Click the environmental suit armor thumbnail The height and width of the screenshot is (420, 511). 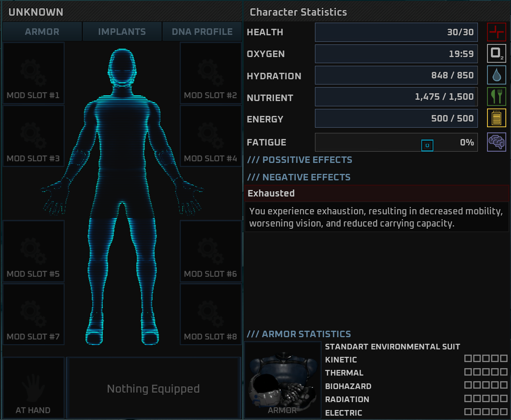[x=283, y=379]
